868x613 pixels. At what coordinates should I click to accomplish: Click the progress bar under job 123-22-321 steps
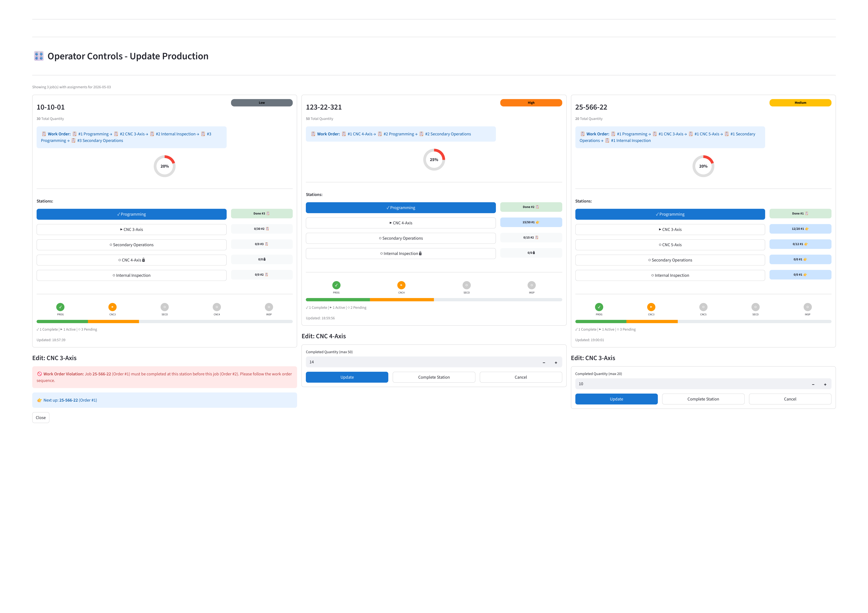click(434, 300)
